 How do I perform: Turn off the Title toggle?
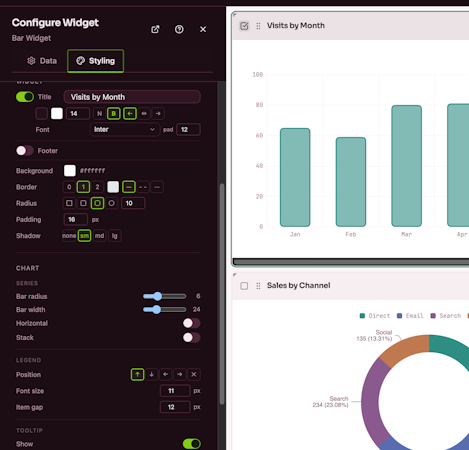[x=25, y=97]
